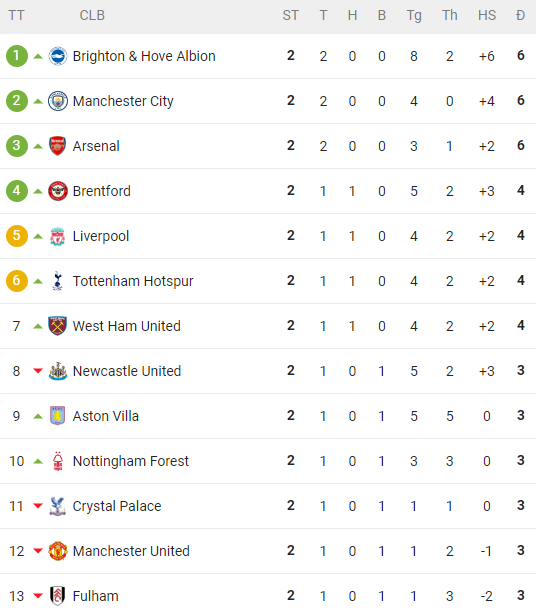Open the Fulham team page link
This screenshot has width=555, height=616.
pyautogui.click(x=95, y=596)
